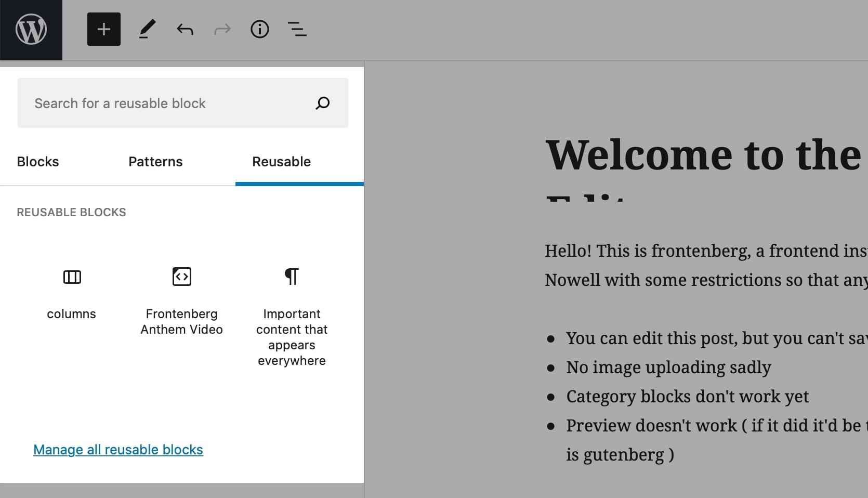Insert the columns reusable block
The width and height of the screenshot is (868, 498).
tap(72, 294)
